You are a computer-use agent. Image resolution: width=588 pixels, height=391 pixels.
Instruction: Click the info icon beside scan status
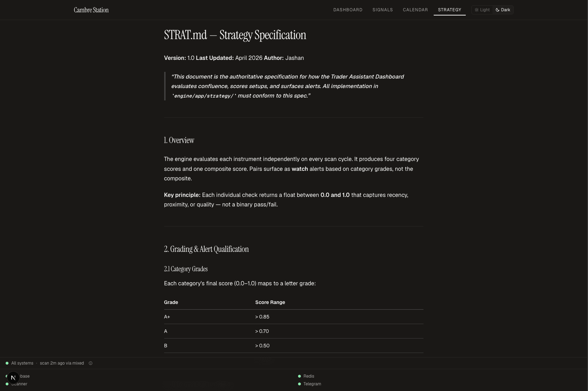pyautogui.click(x=91, y=363)
